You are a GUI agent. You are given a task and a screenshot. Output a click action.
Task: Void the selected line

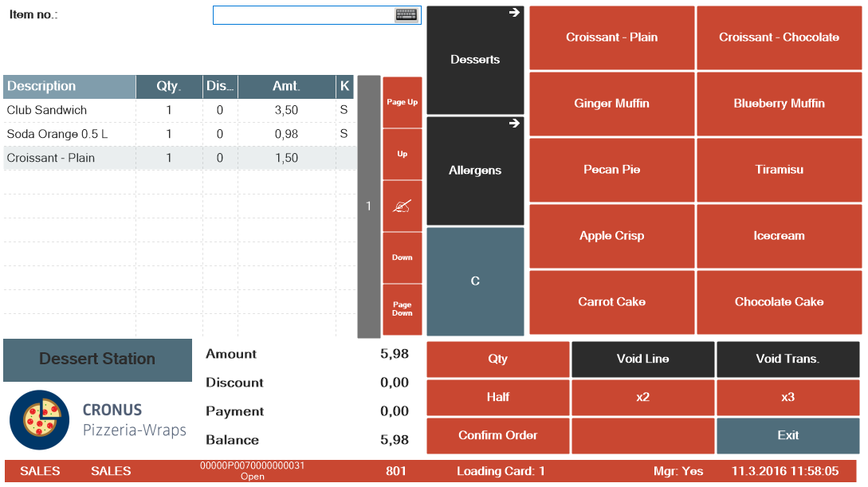642,359
